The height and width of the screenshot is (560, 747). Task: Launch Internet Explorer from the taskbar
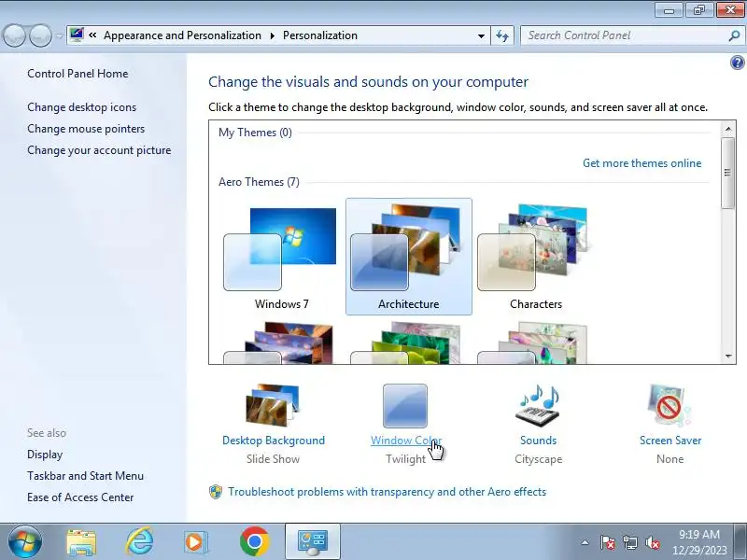139,541
